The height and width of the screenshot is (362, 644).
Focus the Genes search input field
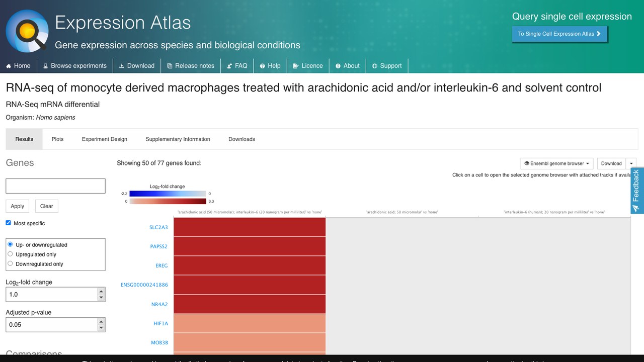coord(55,186)
